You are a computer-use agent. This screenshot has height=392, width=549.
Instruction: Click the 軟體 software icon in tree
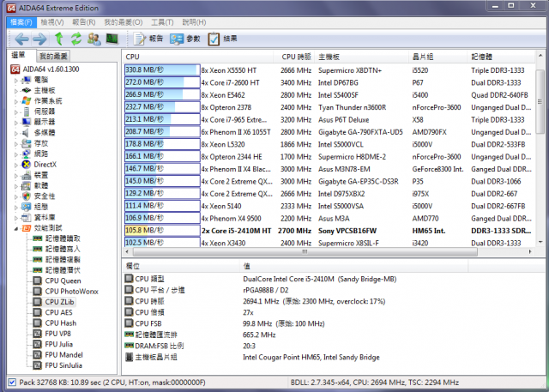pyautogui.click(x=27, y=186)
